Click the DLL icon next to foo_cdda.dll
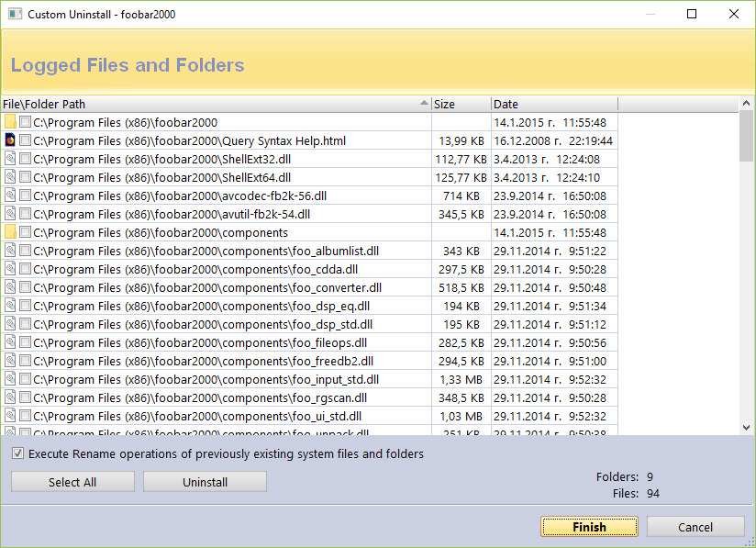756x548 pixels. coord(10,269)
